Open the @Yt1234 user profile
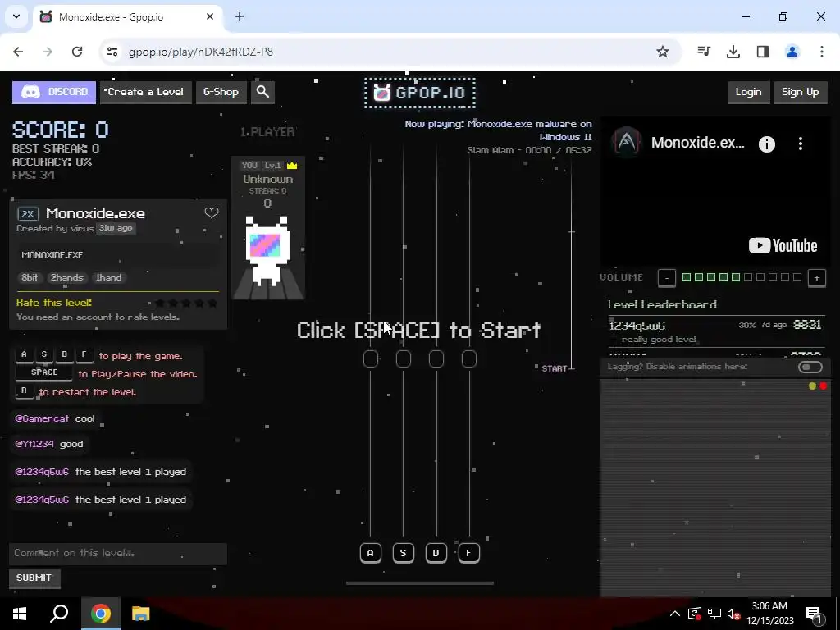Viewport: 840px width, 630px height. pyautogui.click(x=34, y=444)
